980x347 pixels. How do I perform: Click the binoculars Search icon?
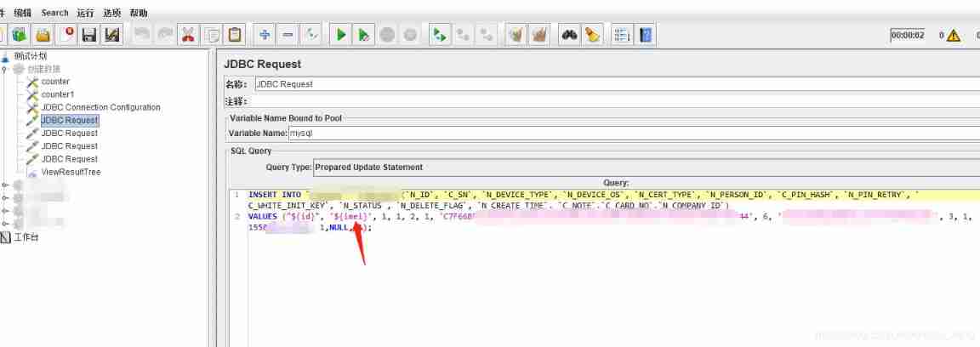[568, 35]
